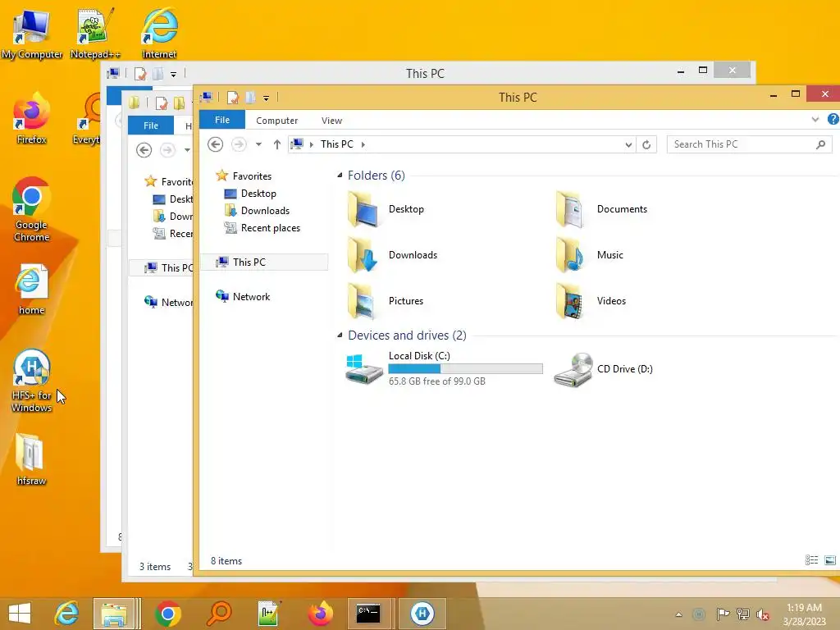Click the arrow after This PC in address path

(363, 144)
